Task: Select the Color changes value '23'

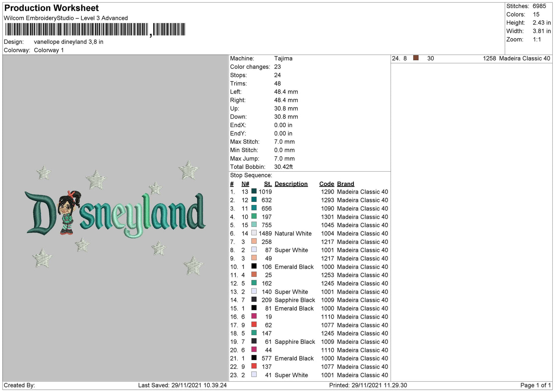Action: click(277, 67)
